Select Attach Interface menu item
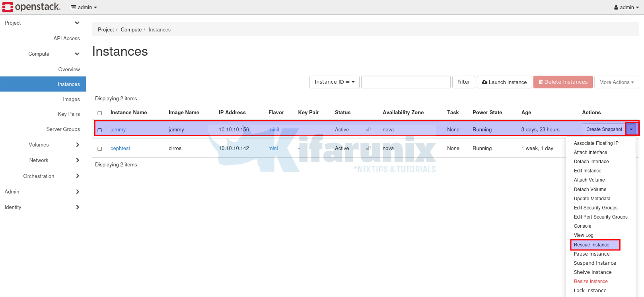 tap(590, 152)
